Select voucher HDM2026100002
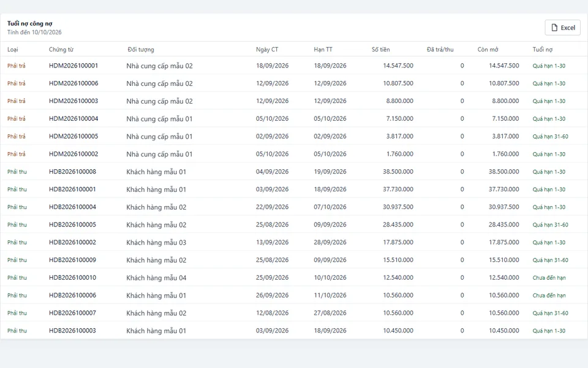The image size is (588, 368). click(x=73, y=154)
